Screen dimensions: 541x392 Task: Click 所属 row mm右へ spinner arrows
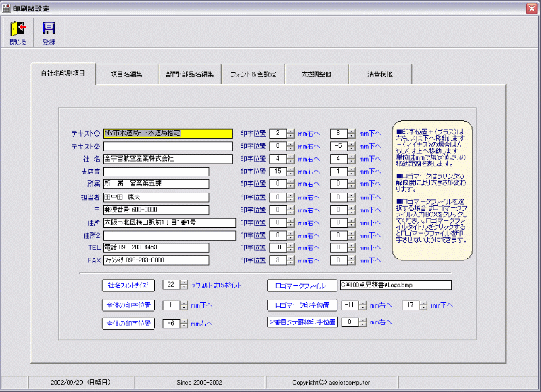click(291, 184)
